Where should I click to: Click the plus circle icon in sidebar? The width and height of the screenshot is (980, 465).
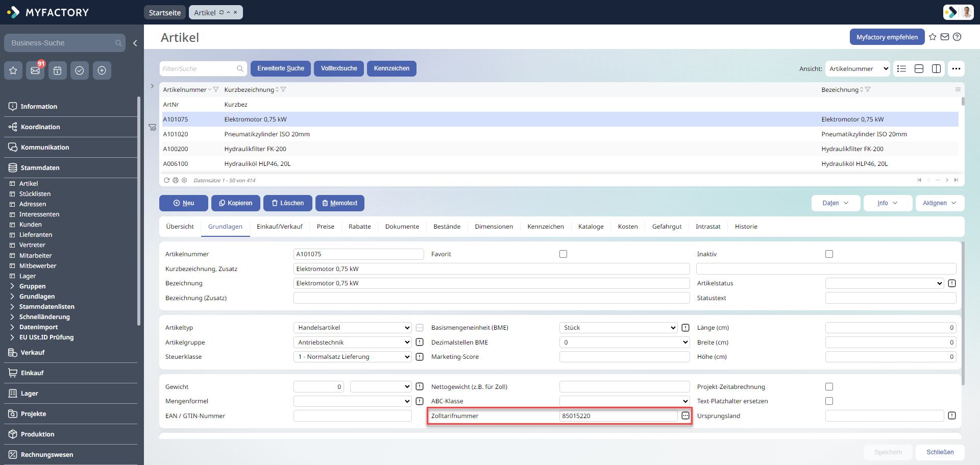tap(102, 70)
